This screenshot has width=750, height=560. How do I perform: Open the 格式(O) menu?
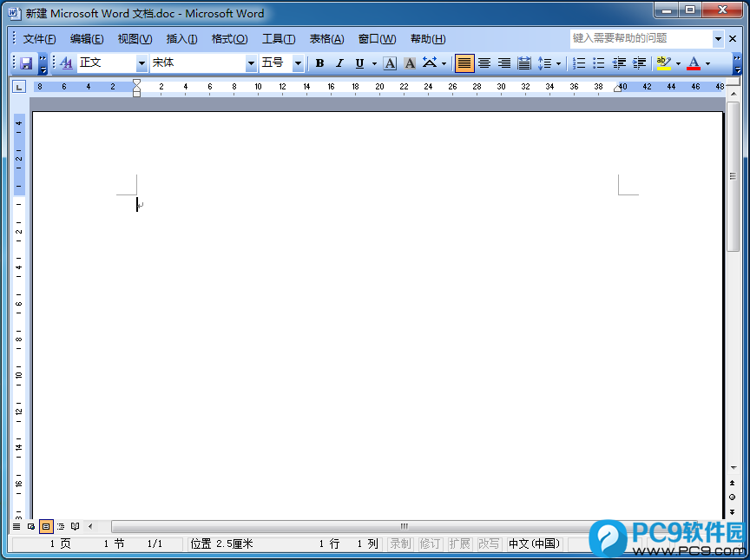[x=229, y=39]
